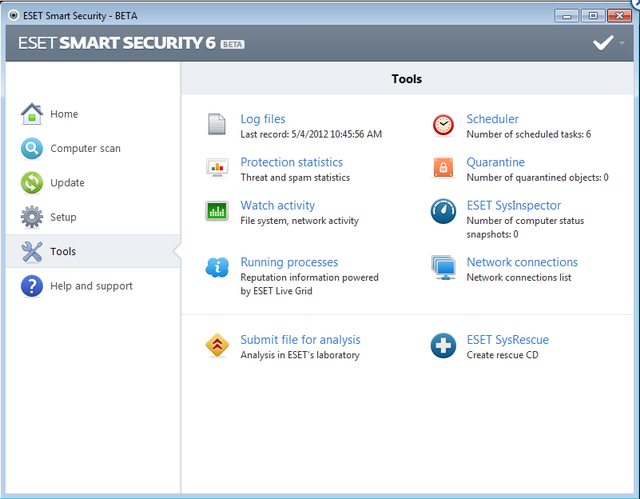Open the Running processes link
The width and height of the screenshot is (640, 499).
click(x=289, y=262)
